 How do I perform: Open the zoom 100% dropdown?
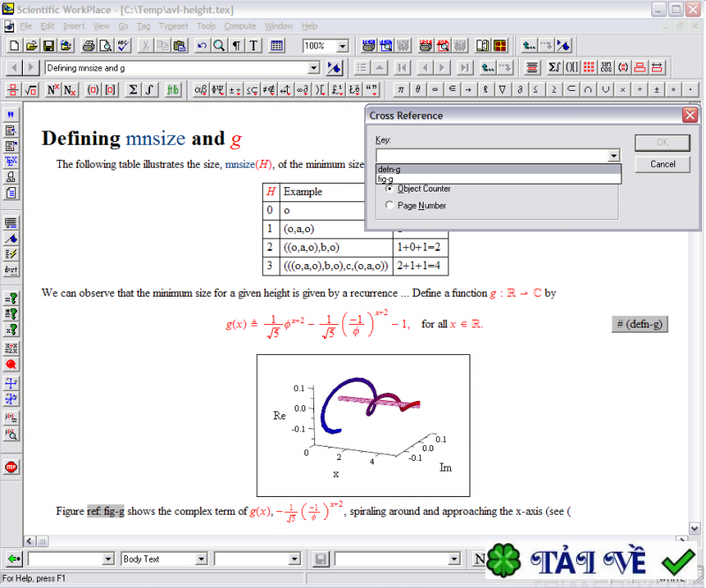[342, 46]
